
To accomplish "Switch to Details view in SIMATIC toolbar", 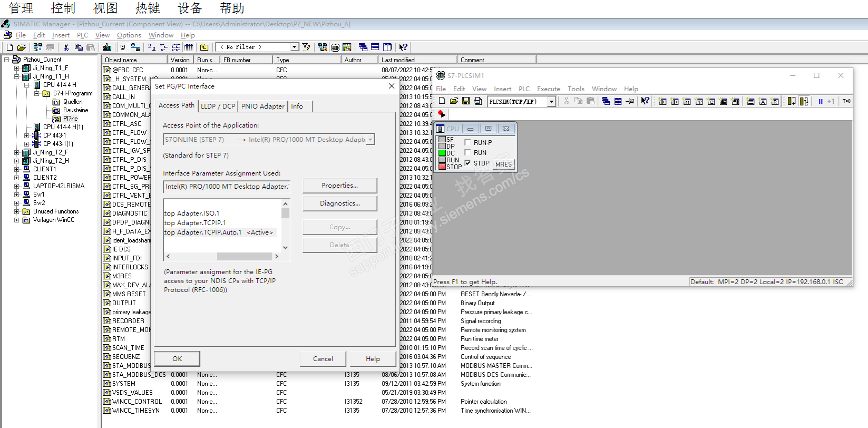I will click(x=189, y=47).
